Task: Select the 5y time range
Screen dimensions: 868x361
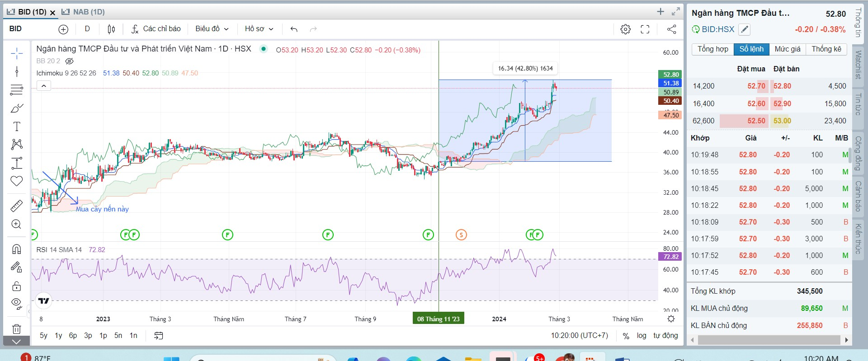Action: tap(43, 335)
